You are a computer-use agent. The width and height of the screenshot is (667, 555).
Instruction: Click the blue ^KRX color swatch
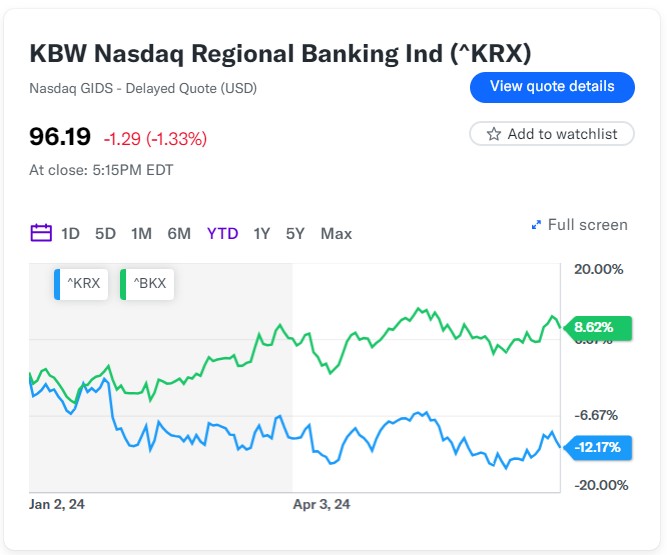tap(57, 284)
